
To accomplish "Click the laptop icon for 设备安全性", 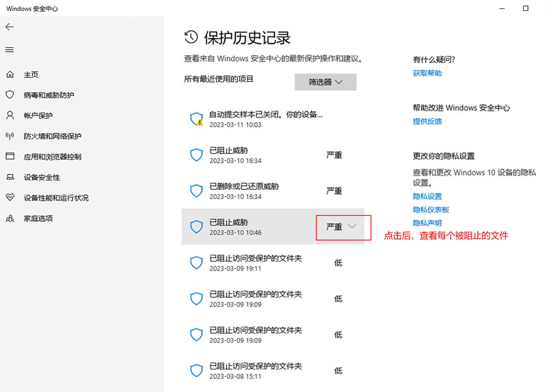I will point(10,177).
